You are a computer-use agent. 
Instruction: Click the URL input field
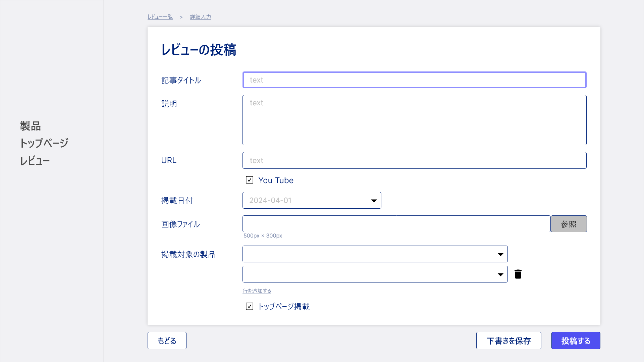[x=415, y=160]
